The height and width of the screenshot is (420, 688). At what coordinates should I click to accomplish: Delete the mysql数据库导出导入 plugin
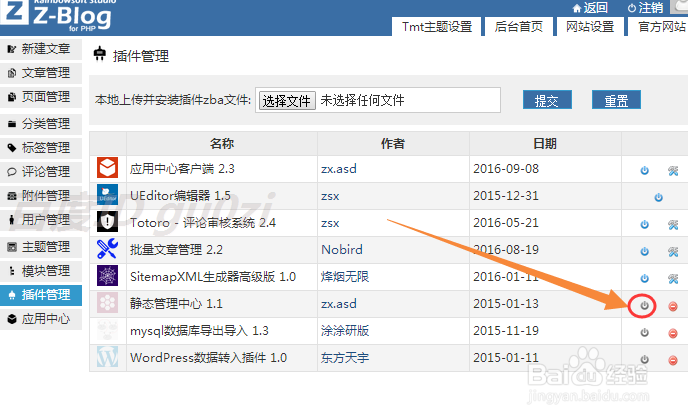(673, 334)
